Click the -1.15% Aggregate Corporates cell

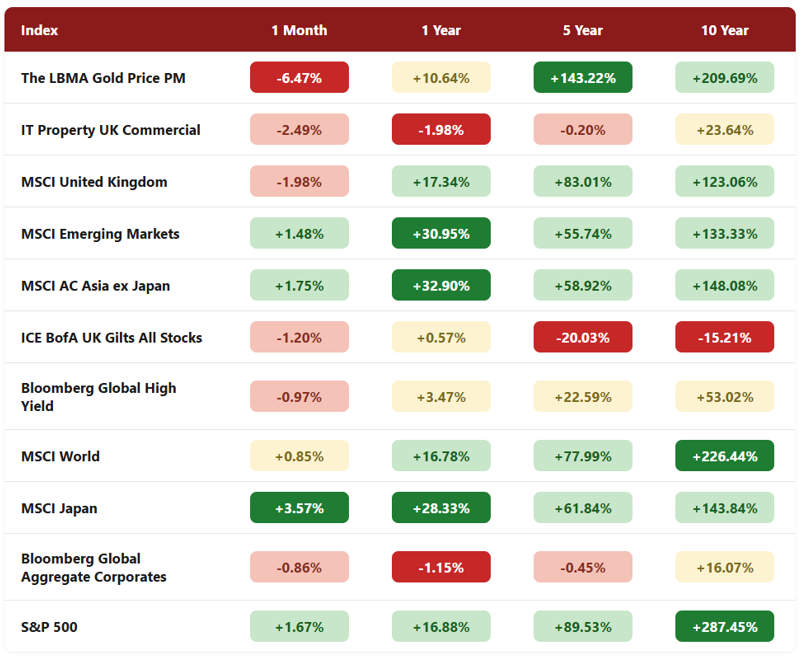[441, 566]
